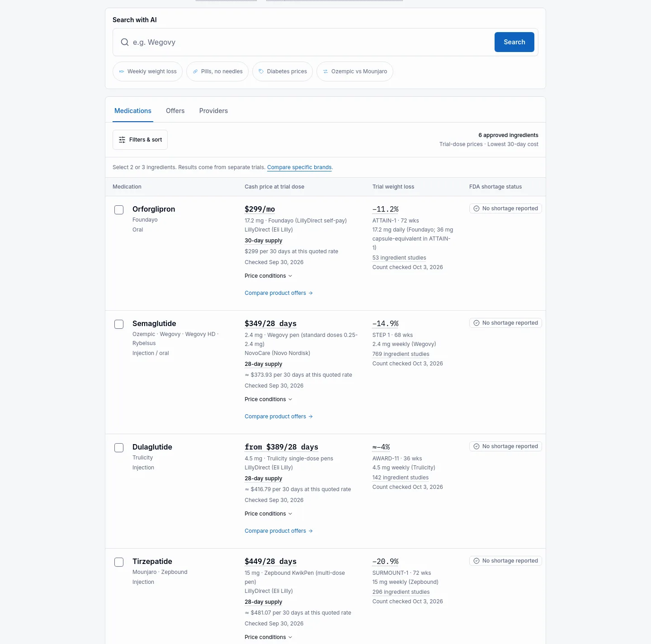
Task: Go to the Providers tab
Action: (x=213, y=111)
